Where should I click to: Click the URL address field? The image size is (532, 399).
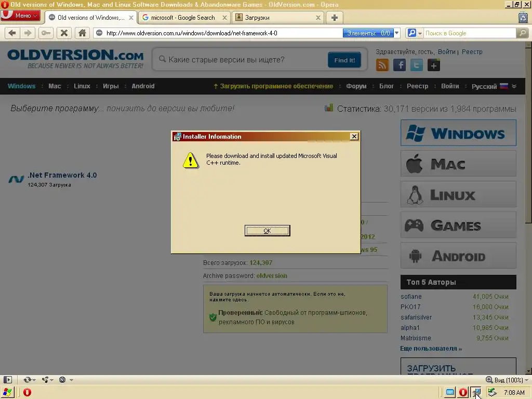[223, 33]
